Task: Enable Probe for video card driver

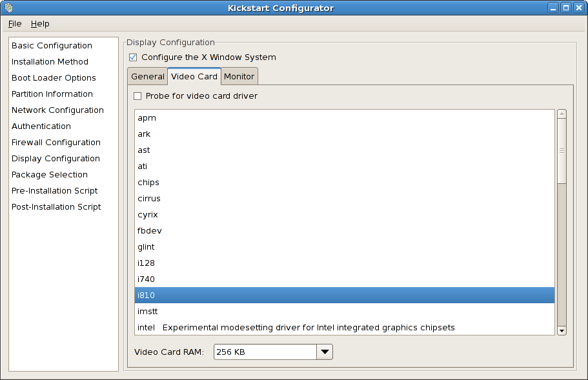Action: point(136,95)
